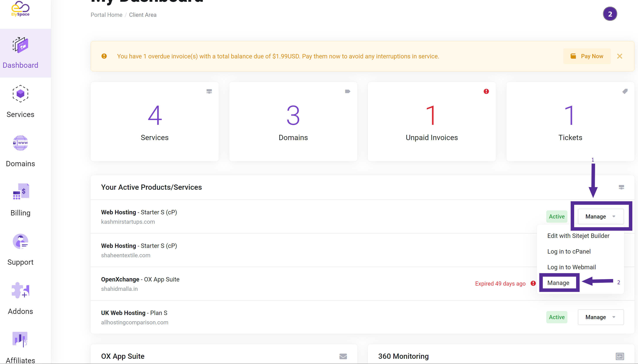638x364 pixels.
Task: Open the Services cube sidebar icon
Action: click(20, 94)
